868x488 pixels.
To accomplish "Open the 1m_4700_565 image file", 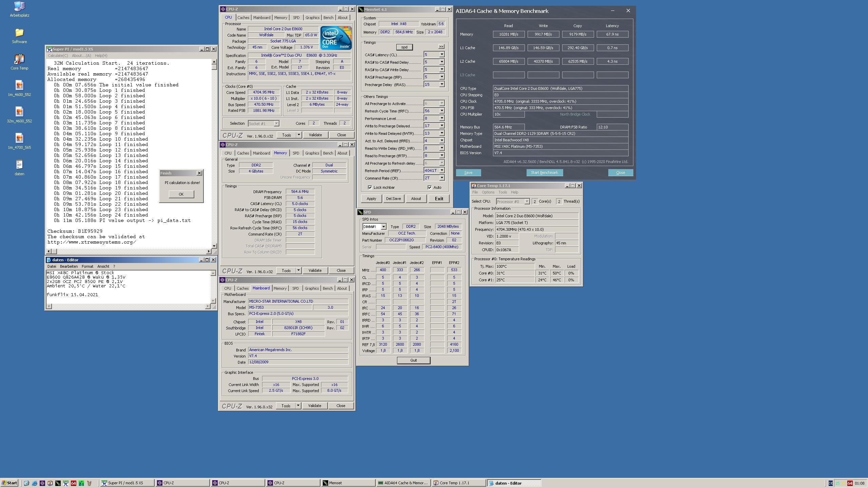I will click(19, 141).
